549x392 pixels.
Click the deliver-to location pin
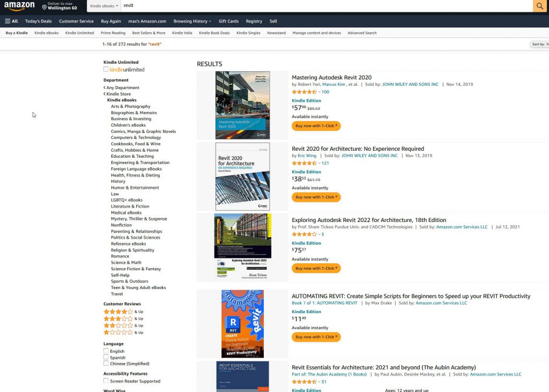tap(44, 8)
